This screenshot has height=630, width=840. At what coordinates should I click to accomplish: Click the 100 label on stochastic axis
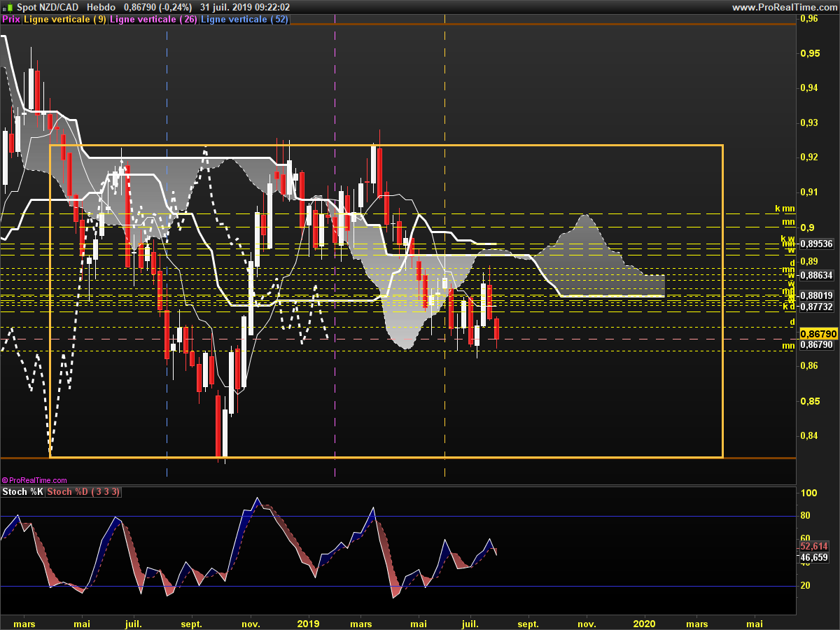808,493
